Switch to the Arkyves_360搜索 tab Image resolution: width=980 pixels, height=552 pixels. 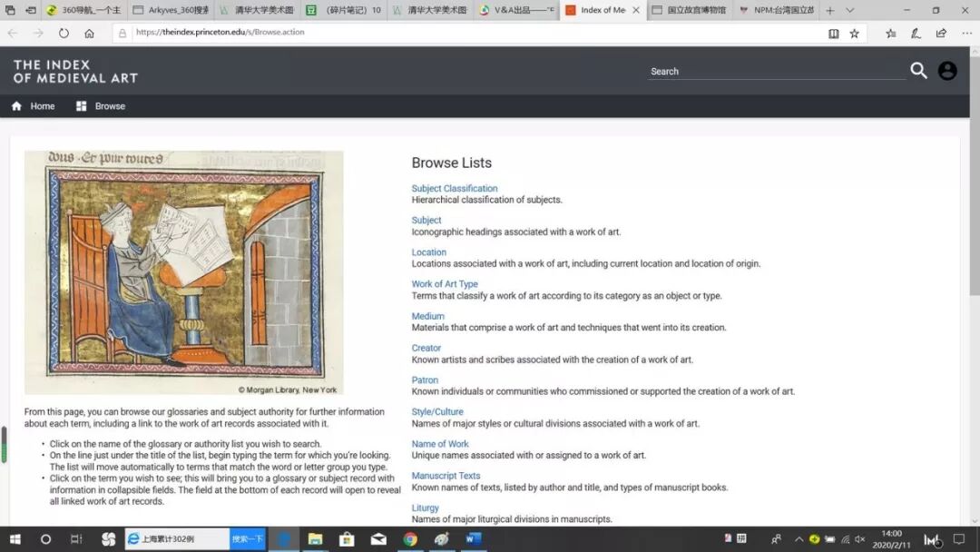171,10
